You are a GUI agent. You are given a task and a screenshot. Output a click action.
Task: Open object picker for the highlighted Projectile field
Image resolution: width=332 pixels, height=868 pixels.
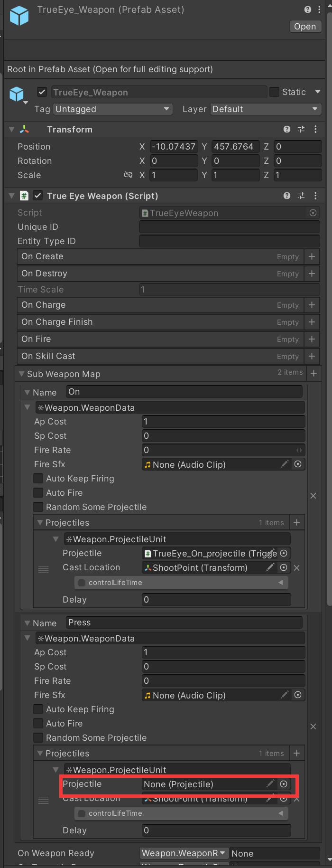click(284, 784)
